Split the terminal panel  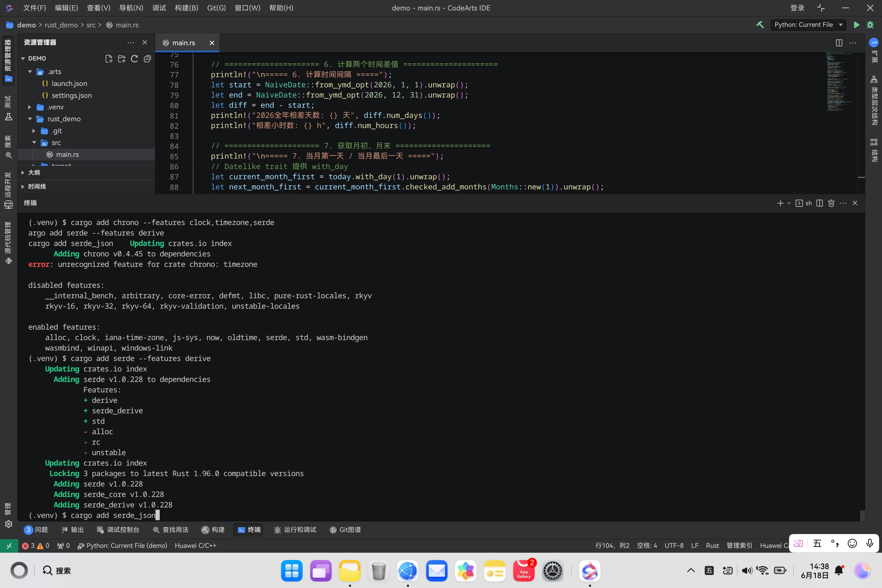click(820, 203)
